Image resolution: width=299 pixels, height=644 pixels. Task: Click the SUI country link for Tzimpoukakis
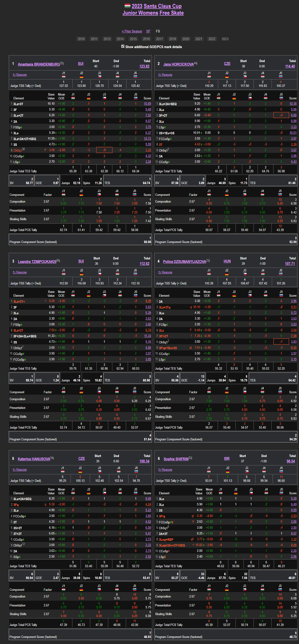point(81,261)
